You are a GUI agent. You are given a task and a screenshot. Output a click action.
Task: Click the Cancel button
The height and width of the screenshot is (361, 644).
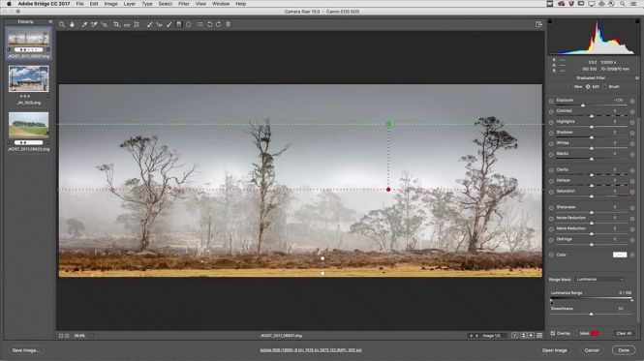point(592,350)
